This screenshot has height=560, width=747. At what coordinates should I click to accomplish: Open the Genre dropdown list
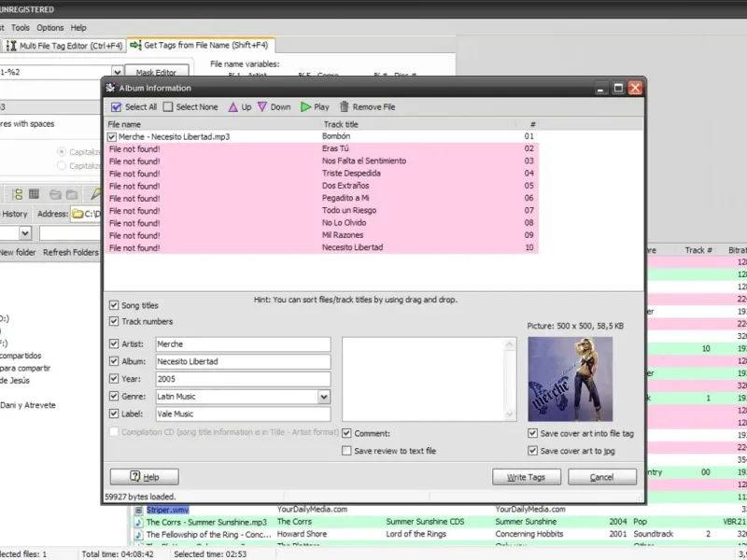[323, 397]
